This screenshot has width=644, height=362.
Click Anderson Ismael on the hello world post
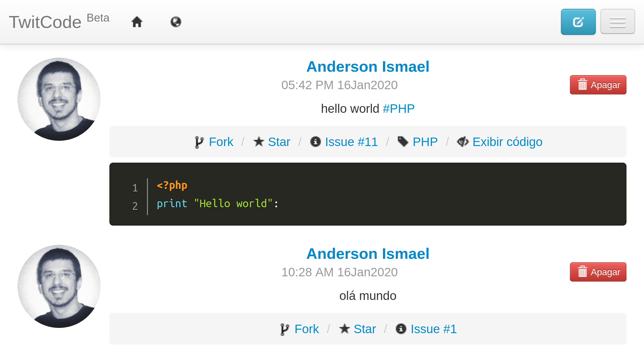[x=368, y=66]
